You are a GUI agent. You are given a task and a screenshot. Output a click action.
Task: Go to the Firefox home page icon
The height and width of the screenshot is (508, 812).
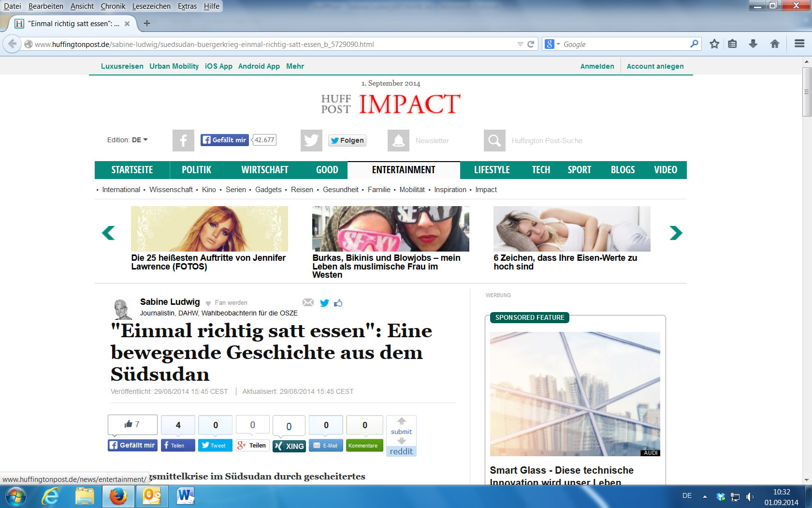tap(775, 44)
